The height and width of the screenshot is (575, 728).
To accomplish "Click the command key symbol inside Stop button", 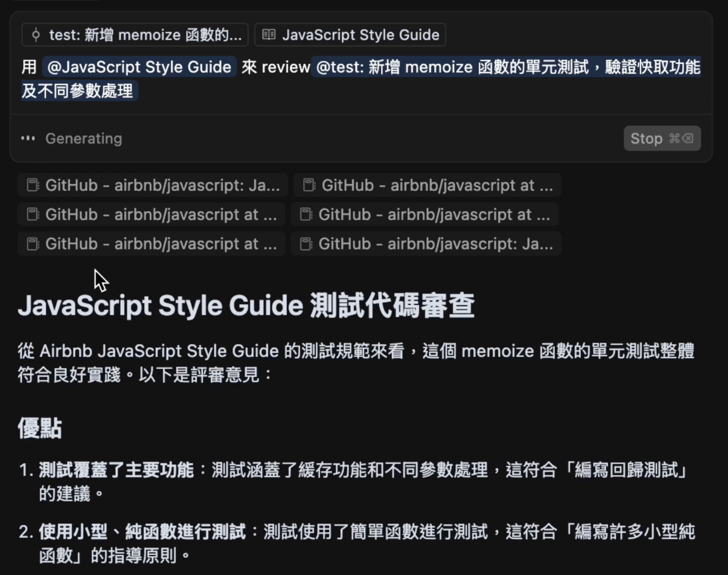I will [674, 138].
